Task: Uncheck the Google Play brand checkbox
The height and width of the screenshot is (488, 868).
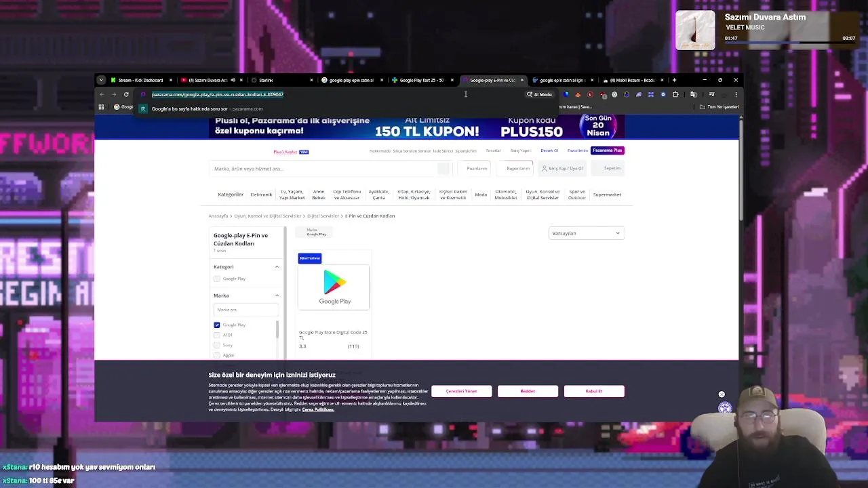Action: point(217,325)
